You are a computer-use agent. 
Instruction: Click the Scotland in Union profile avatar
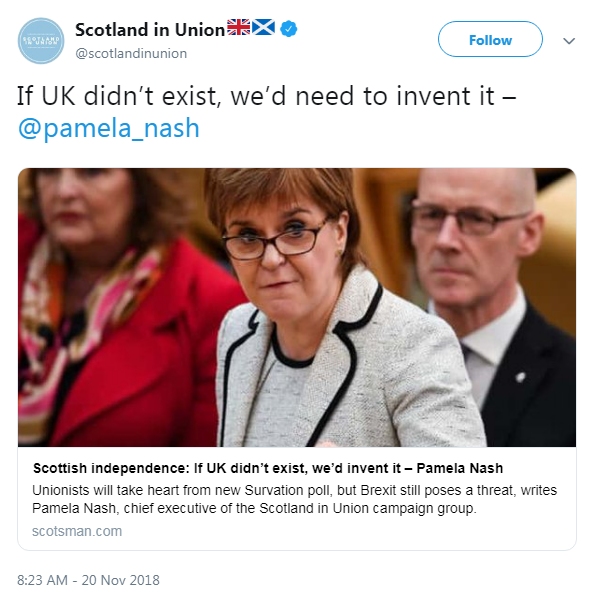click(x=41, y=40)
